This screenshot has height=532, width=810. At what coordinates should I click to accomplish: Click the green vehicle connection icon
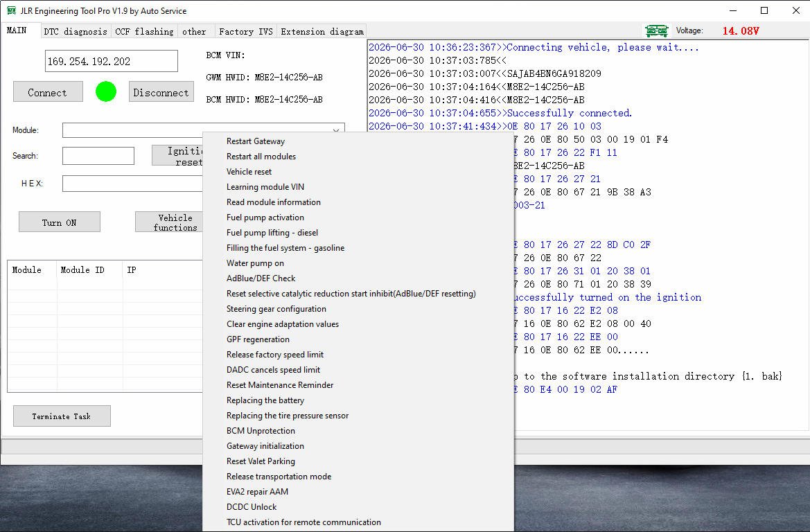click(x=657, y=31)
